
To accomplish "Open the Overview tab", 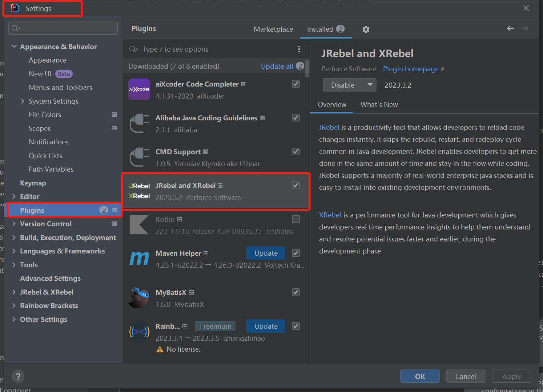I will (332, 105).
